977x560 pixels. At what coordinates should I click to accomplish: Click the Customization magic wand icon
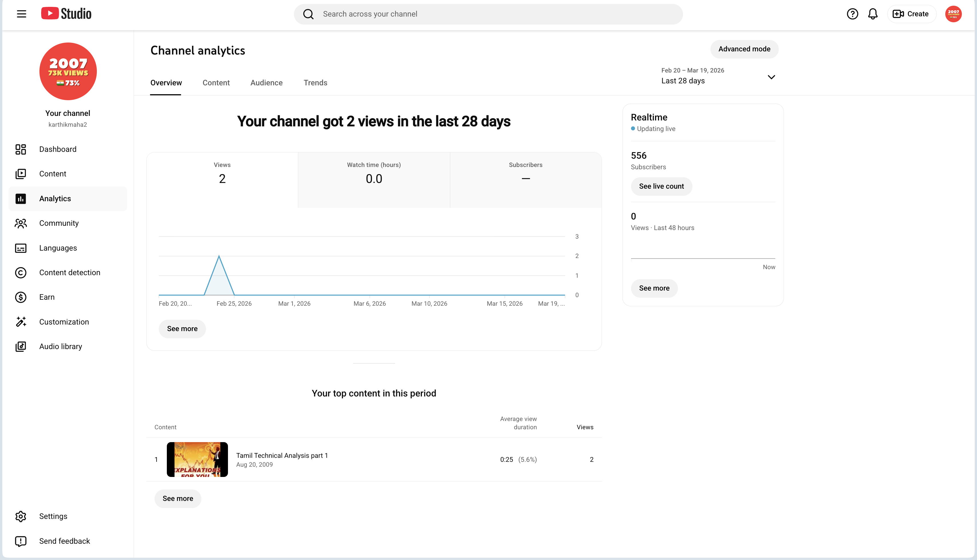(x=21, y=322)
